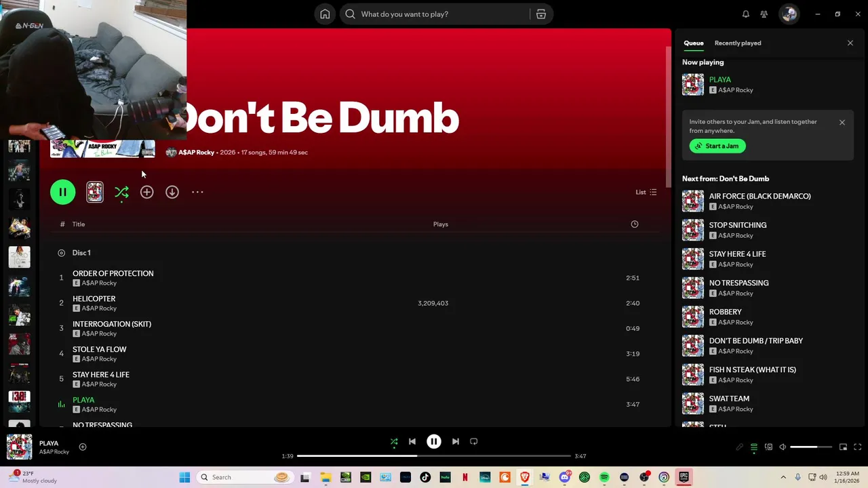Sort by the Plays column header
This screenshot has width=868, height=488.
tap(441, 224)
